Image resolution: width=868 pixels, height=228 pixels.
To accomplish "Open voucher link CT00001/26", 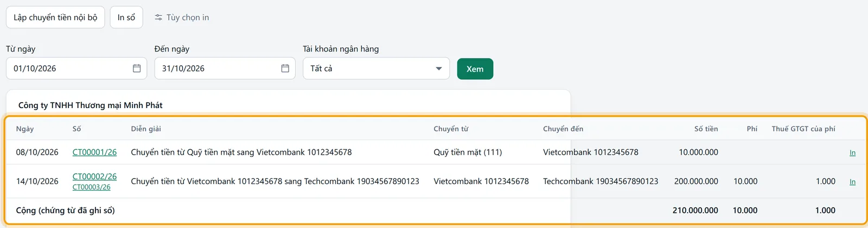I will (x=94, y=153).
